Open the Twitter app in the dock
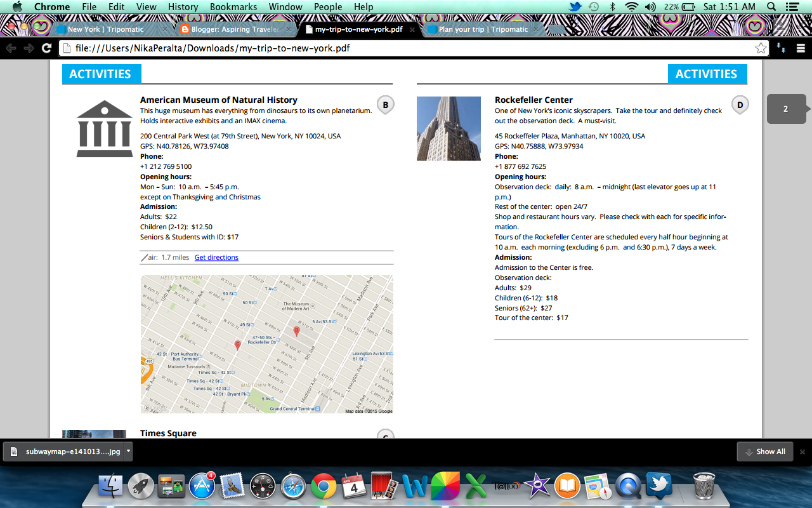 (x=658, y=486)
